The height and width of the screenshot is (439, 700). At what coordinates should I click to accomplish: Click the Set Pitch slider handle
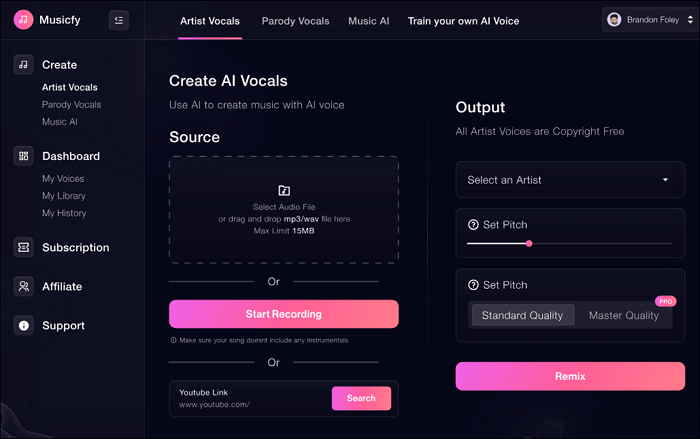(529, 243)
